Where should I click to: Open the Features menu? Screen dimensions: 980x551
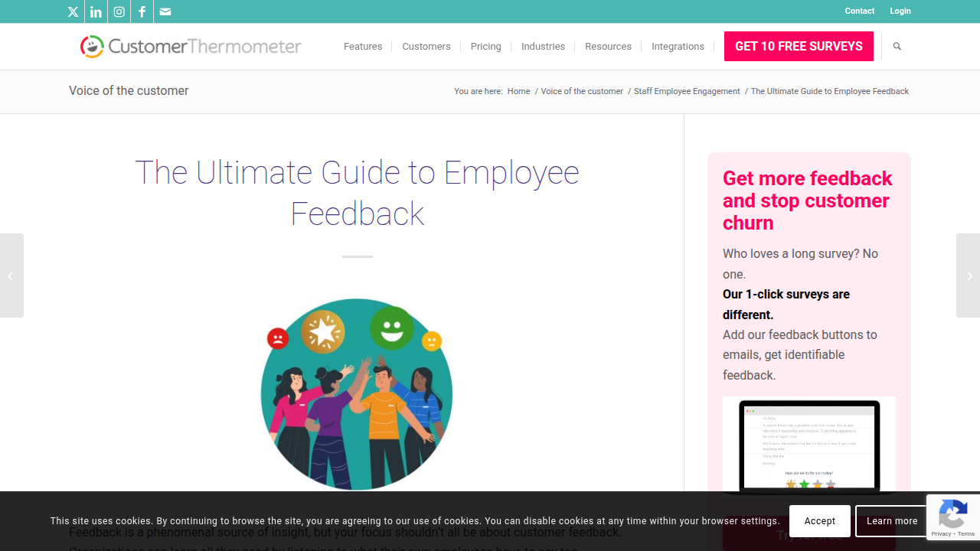363,47
